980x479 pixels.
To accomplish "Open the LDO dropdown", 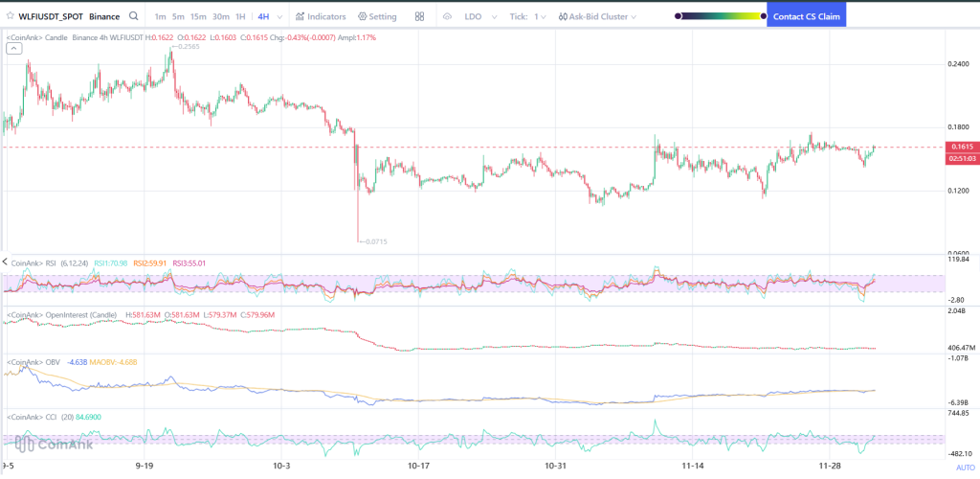I will coord(478,16).
